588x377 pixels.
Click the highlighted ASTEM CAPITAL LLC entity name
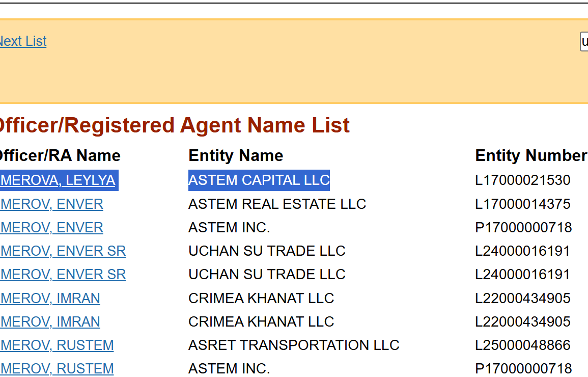(x=259, y=180)
